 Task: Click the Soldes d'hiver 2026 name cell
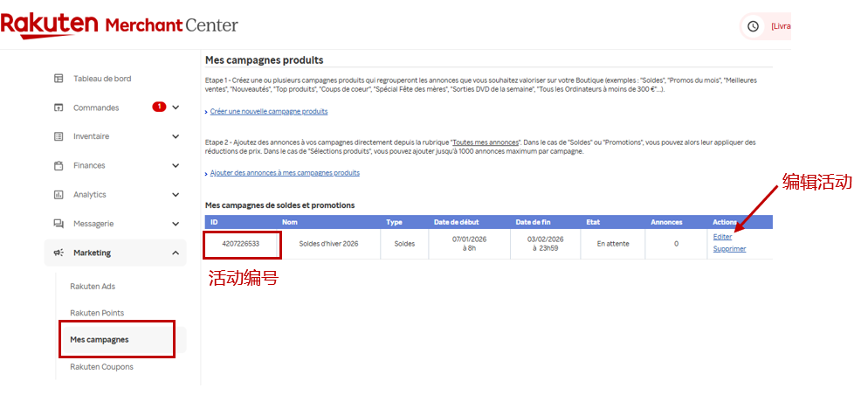328,244
